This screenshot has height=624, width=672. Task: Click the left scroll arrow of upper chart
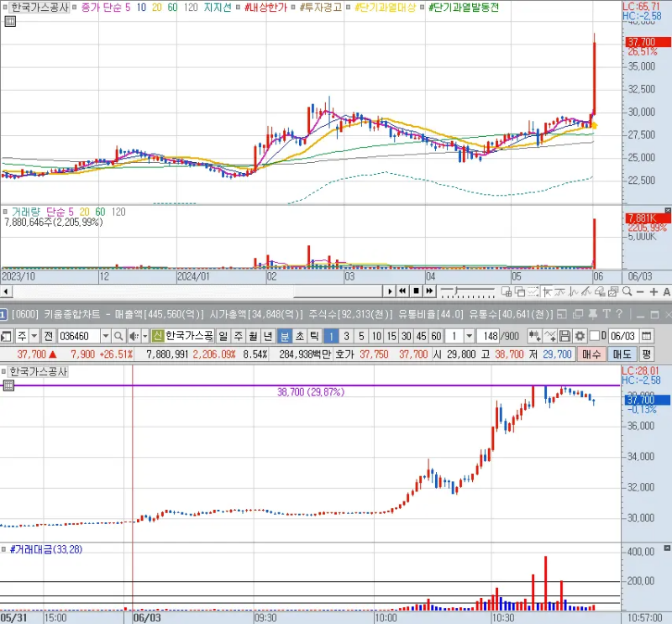coord(6,292)
